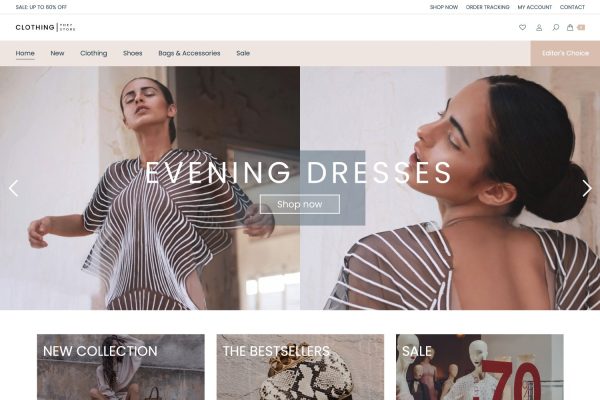Screen dimensions: 600x400
Task: Click the Clothing store logo
Action: click(x=46, y=27)
